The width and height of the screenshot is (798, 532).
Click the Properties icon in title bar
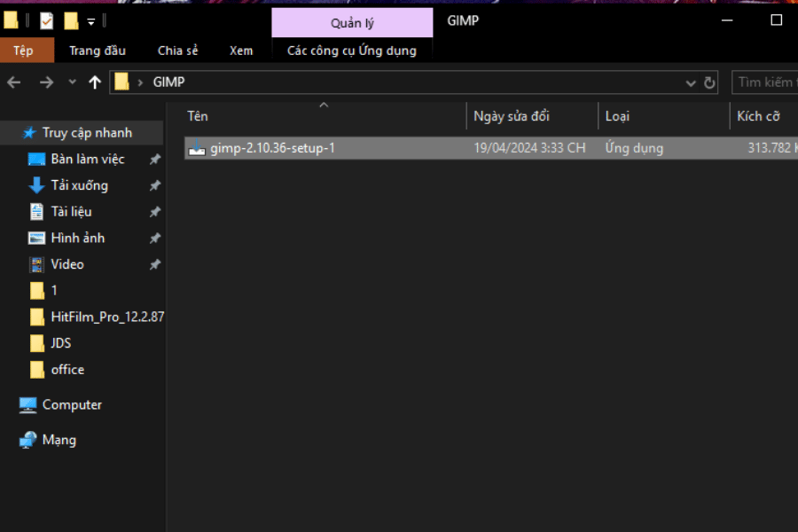[47, 20]
